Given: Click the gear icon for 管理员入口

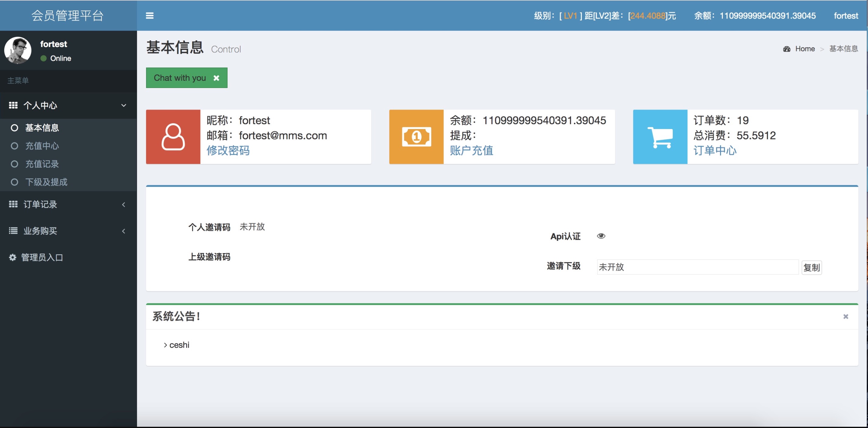Looking at the screenshot, I should point(13,258).
